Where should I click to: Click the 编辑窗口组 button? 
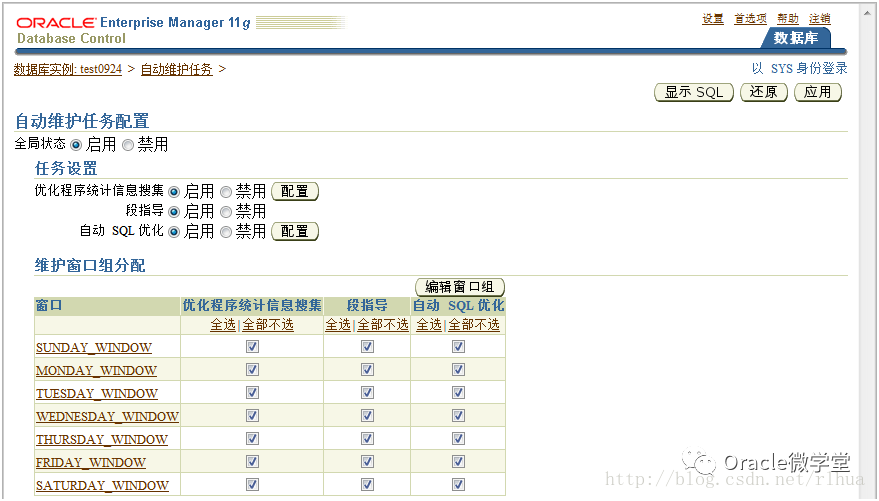click(x=460, y=287)
